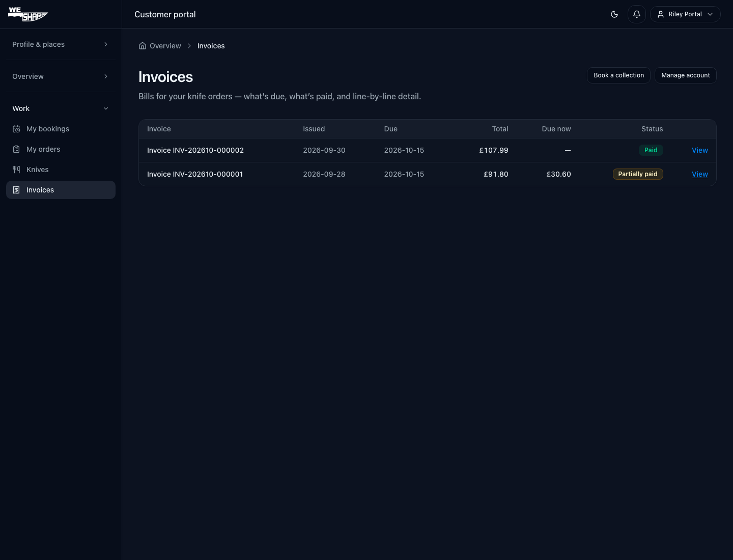
Task: Click the Issued column header
Action: [314, 129]
